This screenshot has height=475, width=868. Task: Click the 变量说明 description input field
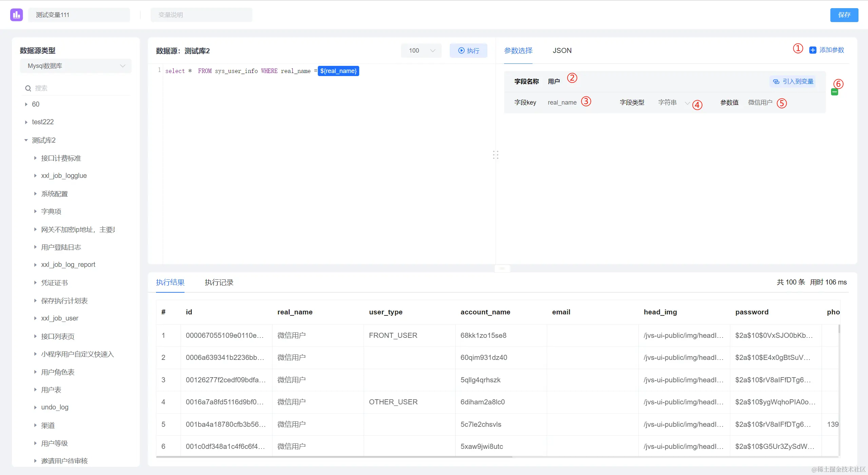click(201, 15)
